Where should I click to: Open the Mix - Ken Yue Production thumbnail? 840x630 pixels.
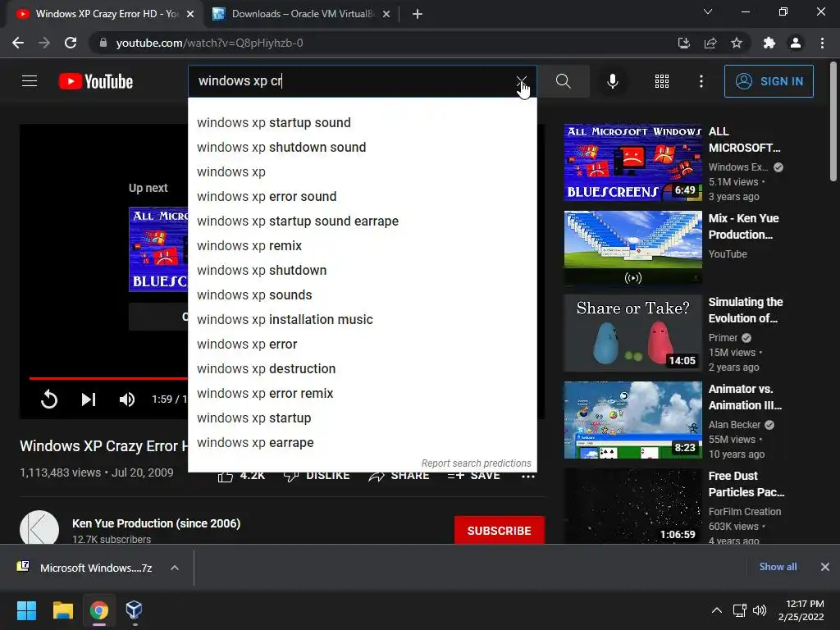(x=632, y=249)
